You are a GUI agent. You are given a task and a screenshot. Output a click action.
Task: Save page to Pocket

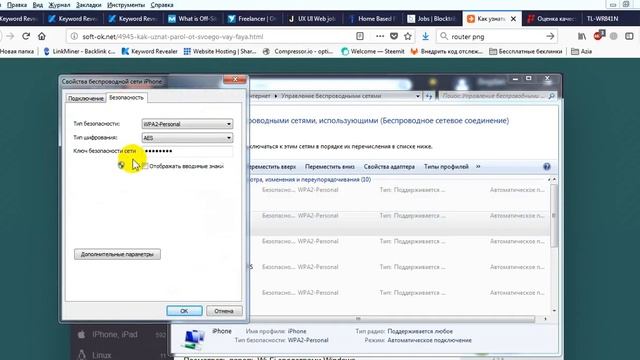394,36
